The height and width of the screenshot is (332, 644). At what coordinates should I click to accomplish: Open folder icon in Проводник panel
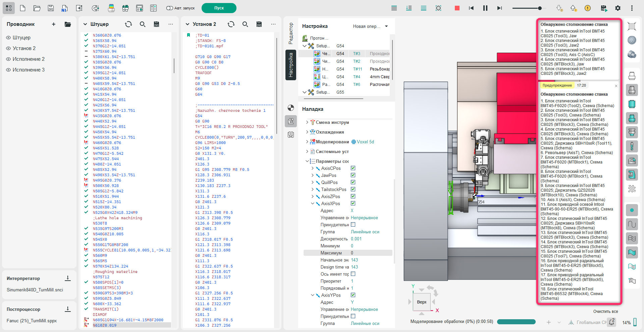pyautogui.click(x=68, y=24)
